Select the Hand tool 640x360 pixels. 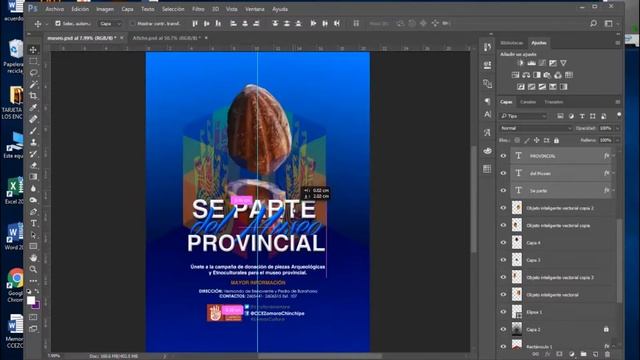click(x=33, y=258)
